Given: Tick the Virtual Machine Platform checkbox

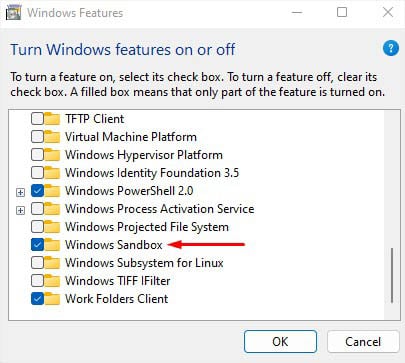Looking at the screenshot, I should (x=37, y=137).
